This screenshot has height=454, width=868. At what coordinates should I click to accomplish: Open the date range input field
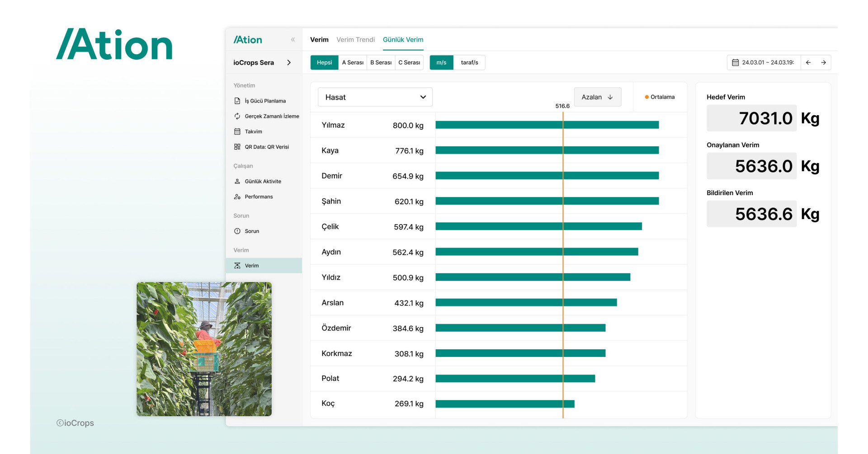pyautogui.click(x=764, y=62)
